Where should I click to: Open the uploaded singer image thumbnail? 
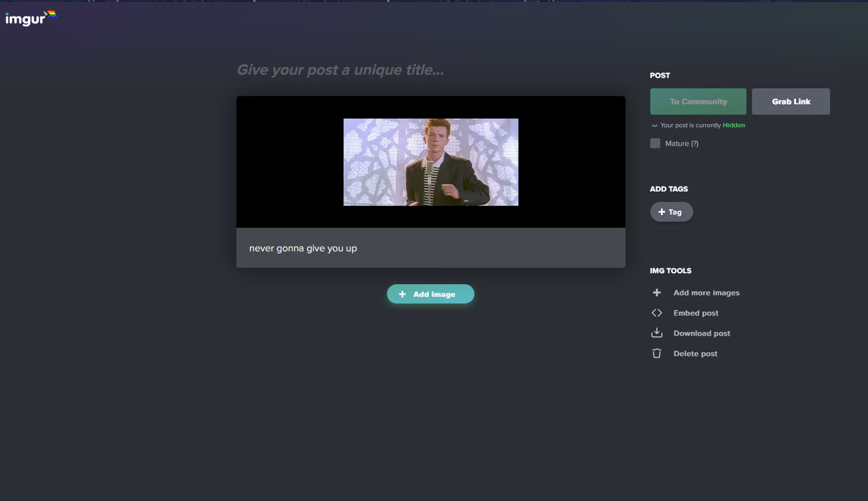point(431,162)
